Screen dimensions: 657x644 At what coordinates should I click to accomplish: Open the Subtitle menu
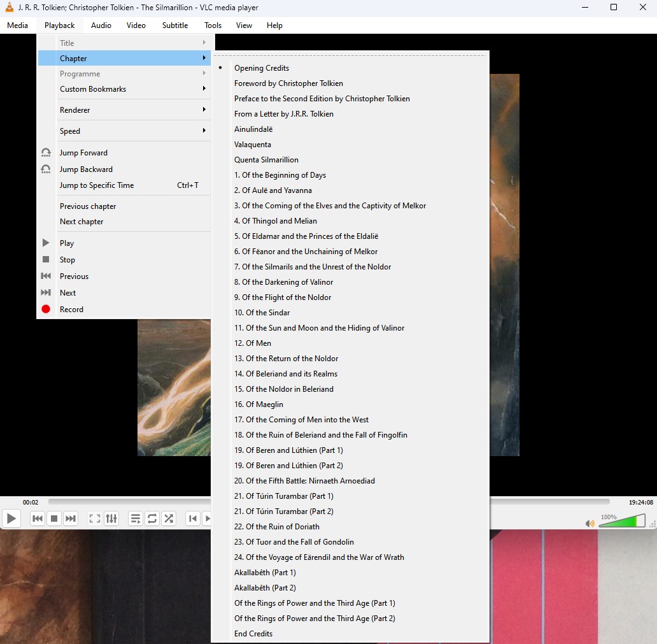[175, 25]
